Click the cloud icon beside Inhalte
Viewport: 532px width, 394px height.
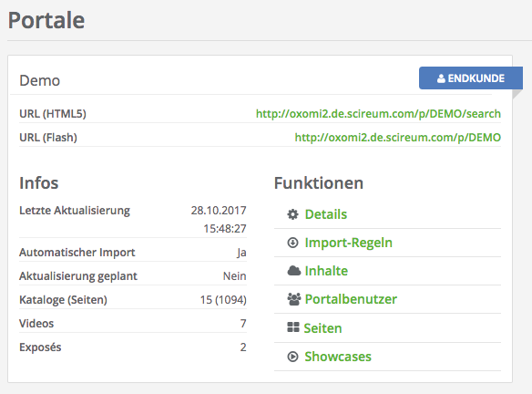294,271
